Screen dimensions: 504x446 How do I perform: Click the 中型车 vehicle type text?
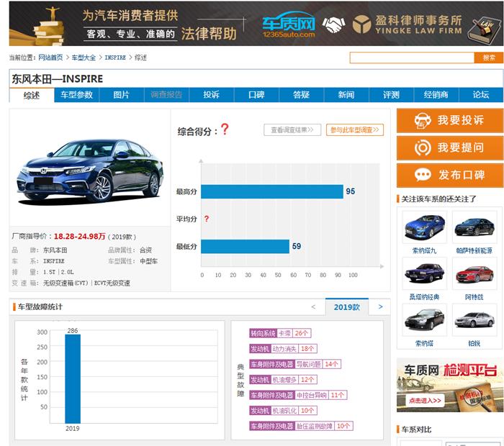(148, 261)
